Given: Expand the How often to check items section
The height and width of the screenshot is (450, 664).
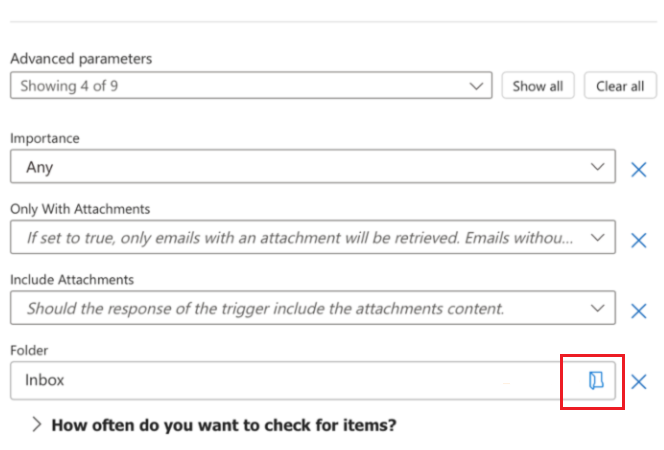Looking at the screenshot, I should [37, 424].
